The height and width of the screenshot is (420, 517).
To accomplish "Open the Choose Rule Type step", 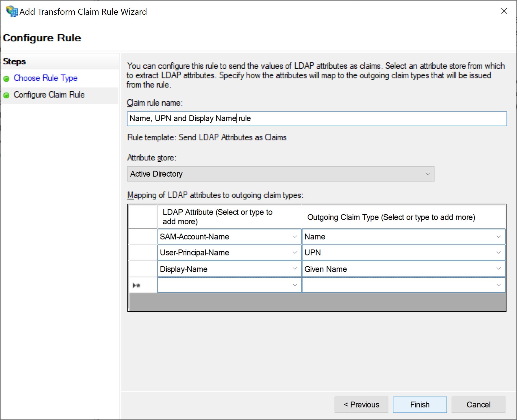I will [46, 78].
